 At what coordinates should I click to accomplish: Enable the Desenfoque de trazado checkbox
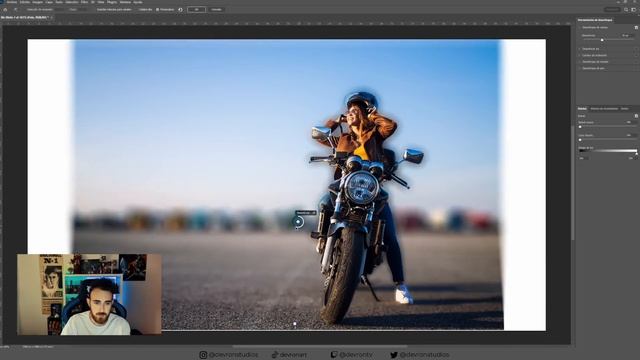click(x=636, y=62)
